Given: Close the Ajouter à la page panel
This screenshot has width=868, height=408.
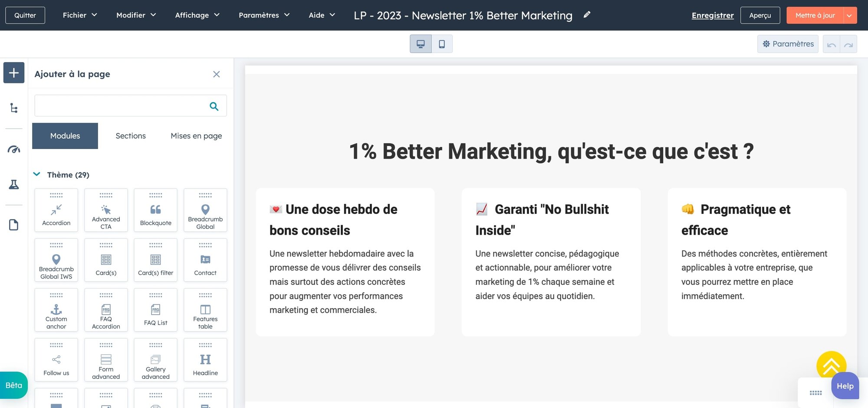Looking at the screenshot, I should click(x=217, y=74).
